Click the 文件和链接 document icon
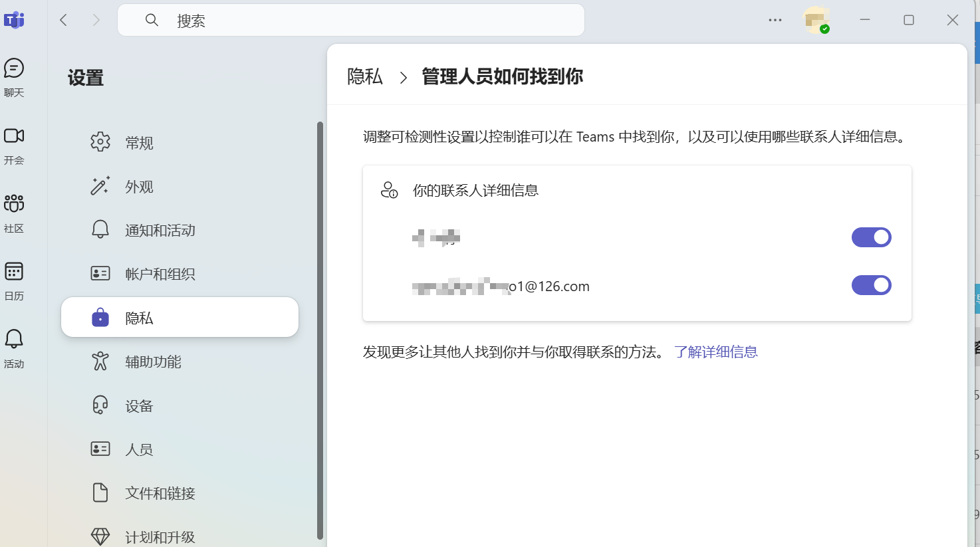980x547 pixels. (x=100, y=492)
